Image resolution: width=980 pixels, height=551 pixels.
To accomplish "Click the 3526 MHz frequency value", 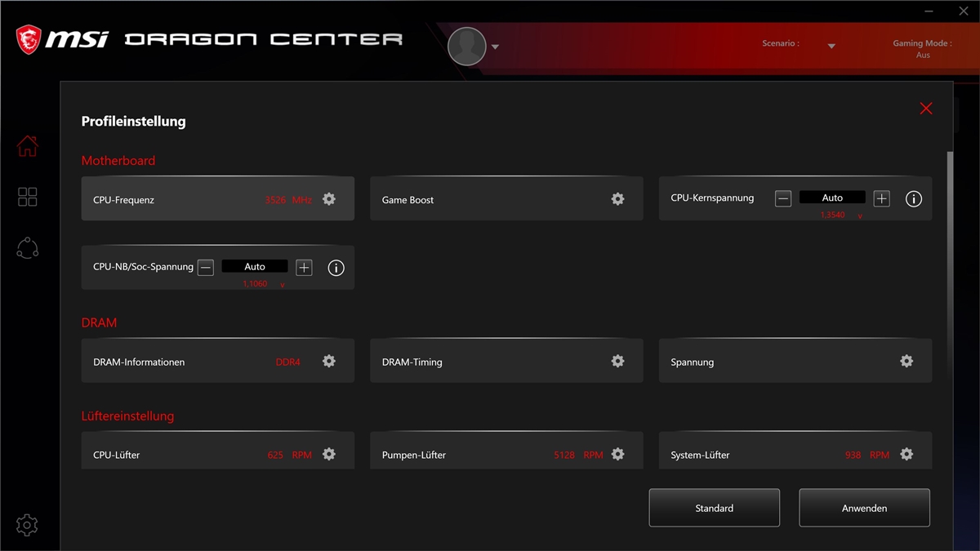I will [x=288, y=200].
